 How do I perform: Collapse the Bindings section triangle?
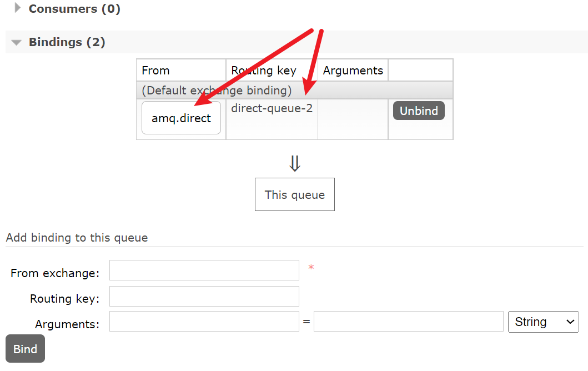17,42
